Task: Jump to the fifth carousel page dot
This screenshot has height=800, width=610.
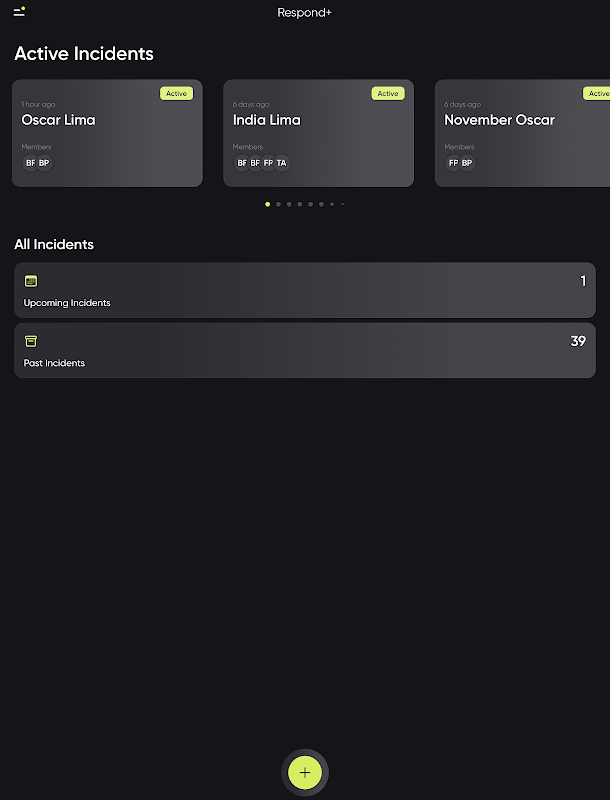Action: pos(310,204)
